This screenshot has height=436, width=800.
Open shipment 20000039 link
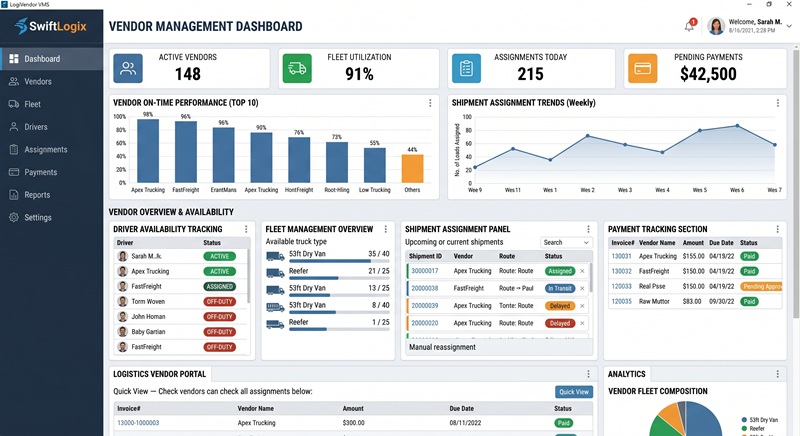(425, 306)
